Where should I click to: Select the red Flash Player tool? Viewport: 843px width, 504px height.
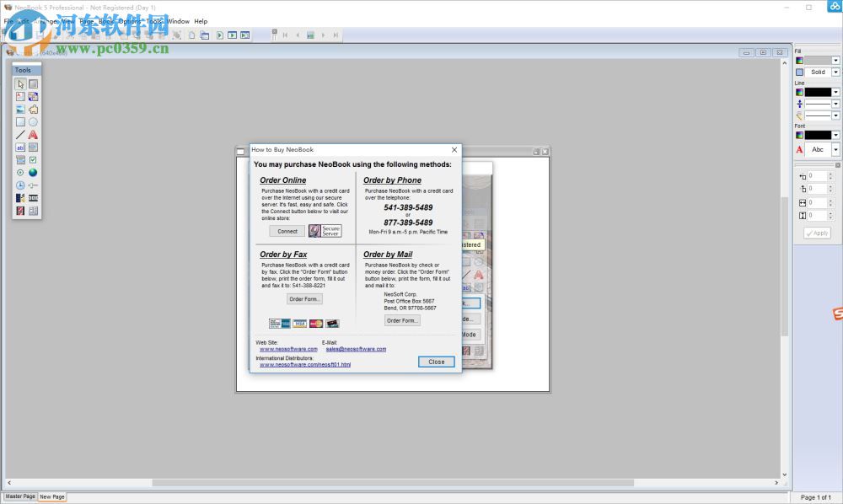20,211
